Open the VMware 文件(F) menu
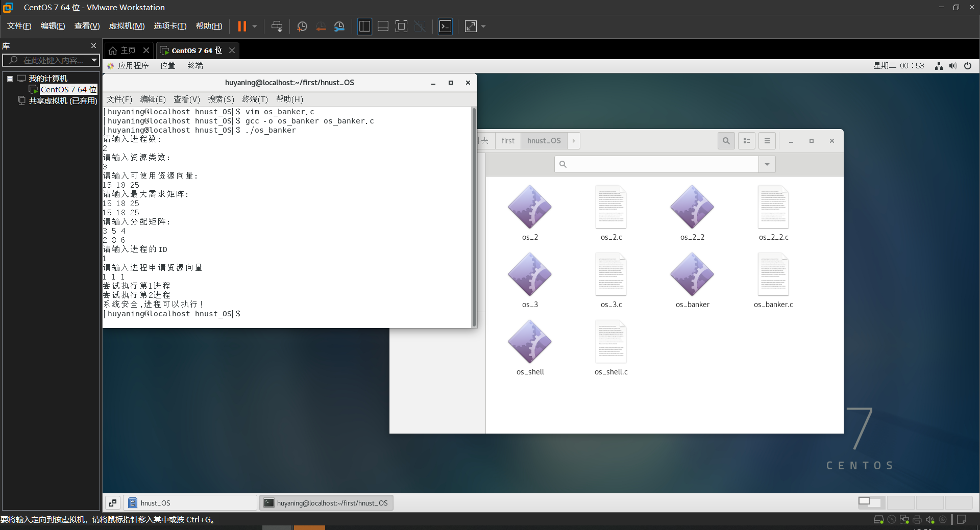980x530 pixels. coord(19,26)
